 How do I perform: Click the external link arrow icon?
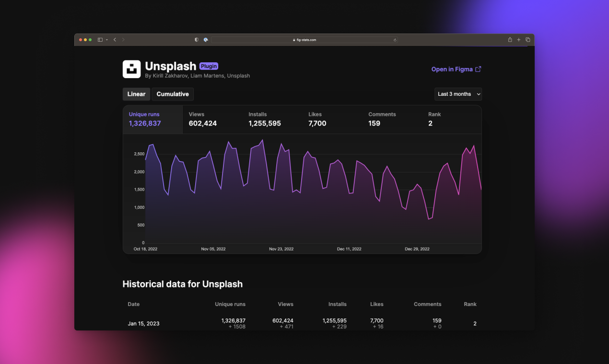click(478, 69)
